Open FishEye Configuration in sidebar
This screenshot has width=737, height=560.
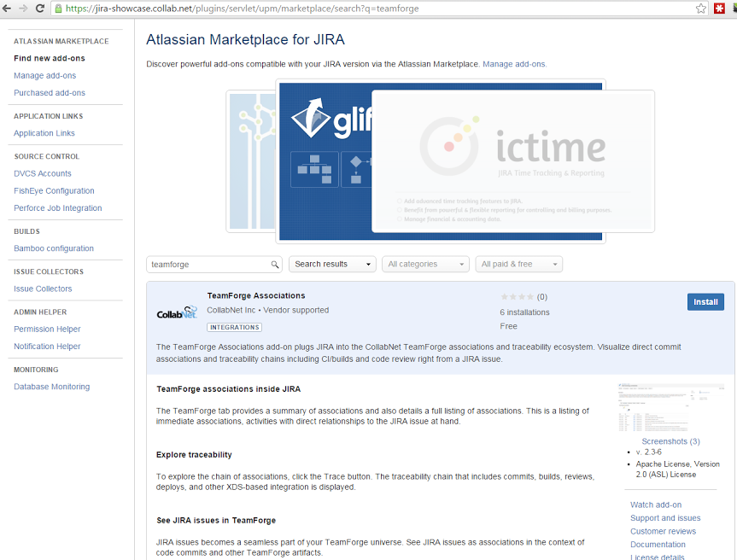tap(54, 190)
